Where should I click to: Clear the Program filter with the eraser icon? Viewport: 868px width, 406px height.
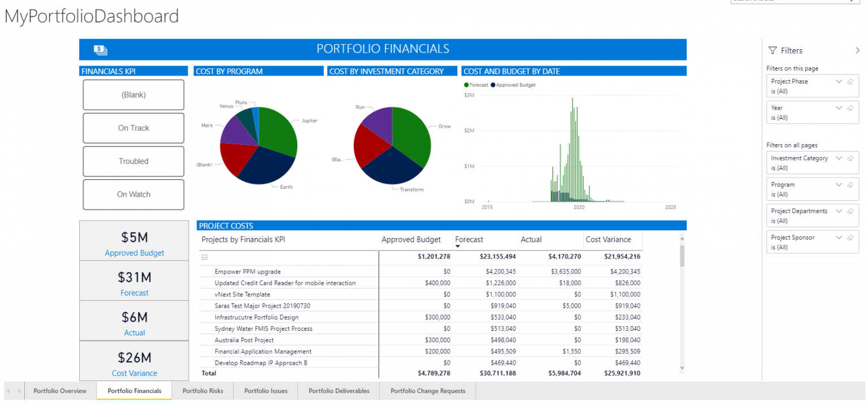[851, 185]
